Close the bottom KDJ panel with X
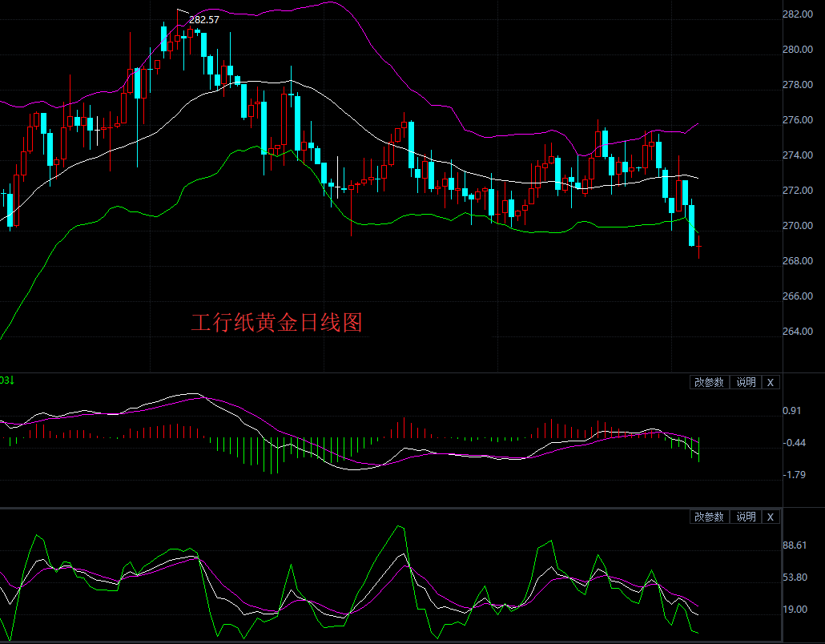Image resolution: width=825 pixels, height=644 pixels. [770, 517]
